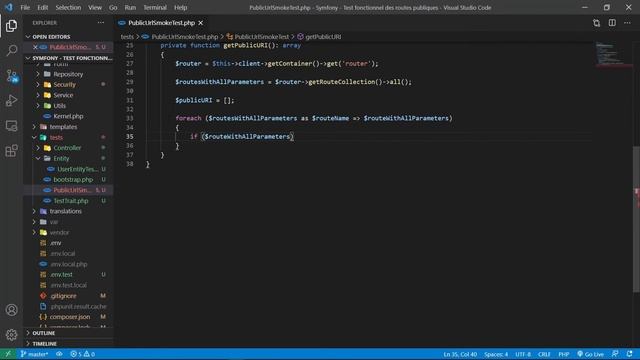Click the eye watch icon in status bar

[x=60, y=354]
